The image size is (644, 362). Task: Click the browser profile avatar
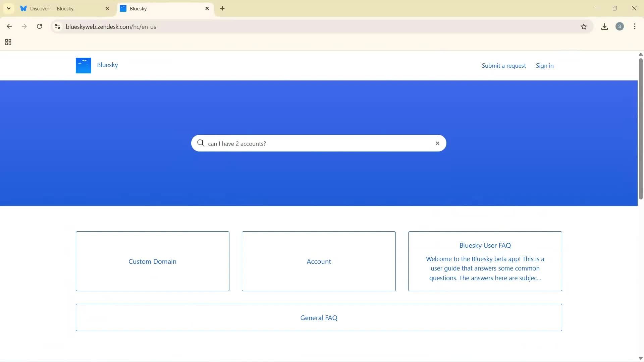tap(620, 26)
